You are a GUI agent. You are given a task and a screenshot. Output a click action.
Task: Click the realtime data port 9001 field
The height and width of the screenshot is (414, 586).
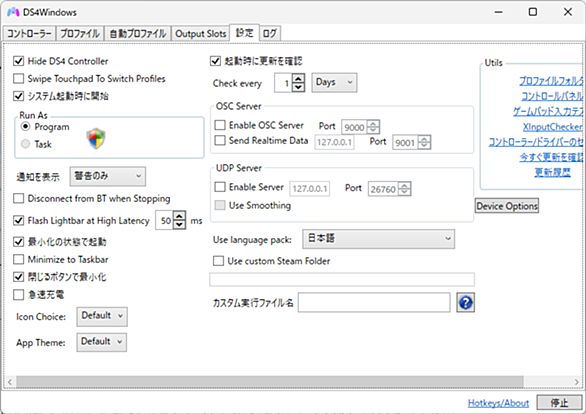[x=405, y=143]
